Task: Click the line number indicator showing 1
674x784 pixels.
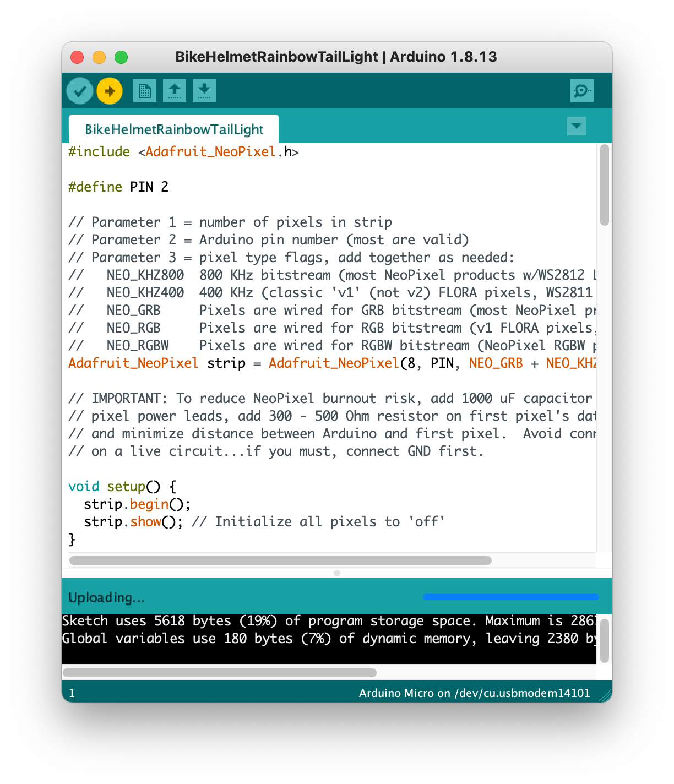Action: pos(72,693)
